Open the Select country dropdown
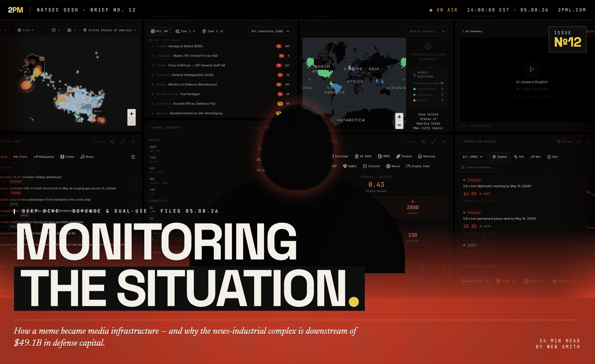The image size is (595, 364). [427, 31]
